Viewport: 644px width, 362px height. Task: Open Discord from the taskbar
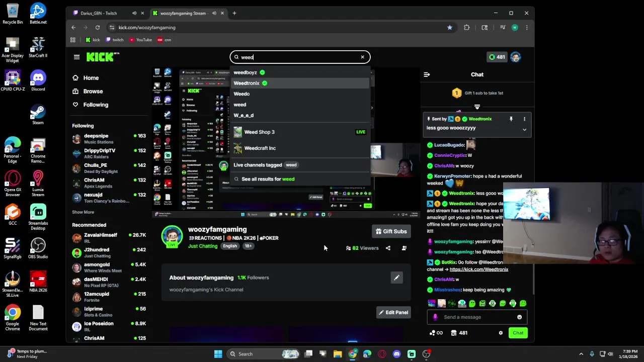(397, 354)
